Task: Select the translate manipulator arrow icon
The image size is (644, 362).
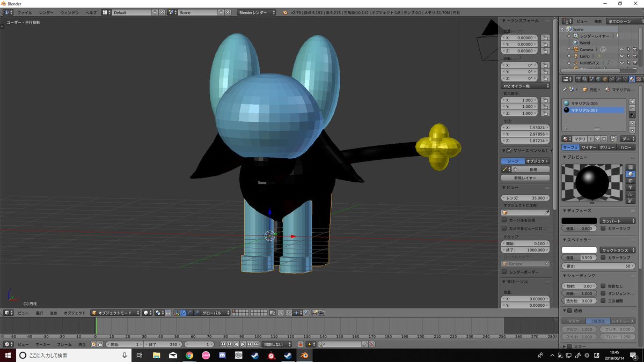Action: coord(184,313)
